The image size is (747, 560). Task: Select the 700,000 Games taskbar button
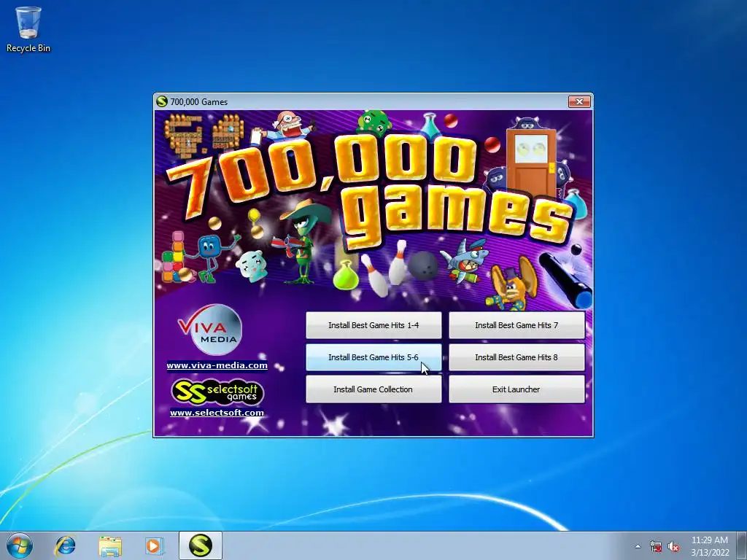(200, 545)
